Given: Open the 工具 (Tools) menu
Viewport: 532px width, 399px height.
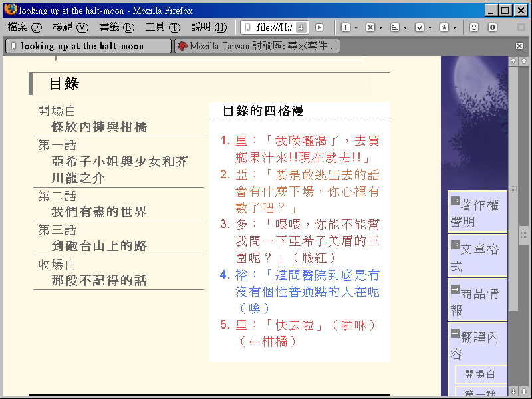Looking at the screenshot, I should pyautogui.click(x=162, y=27).
